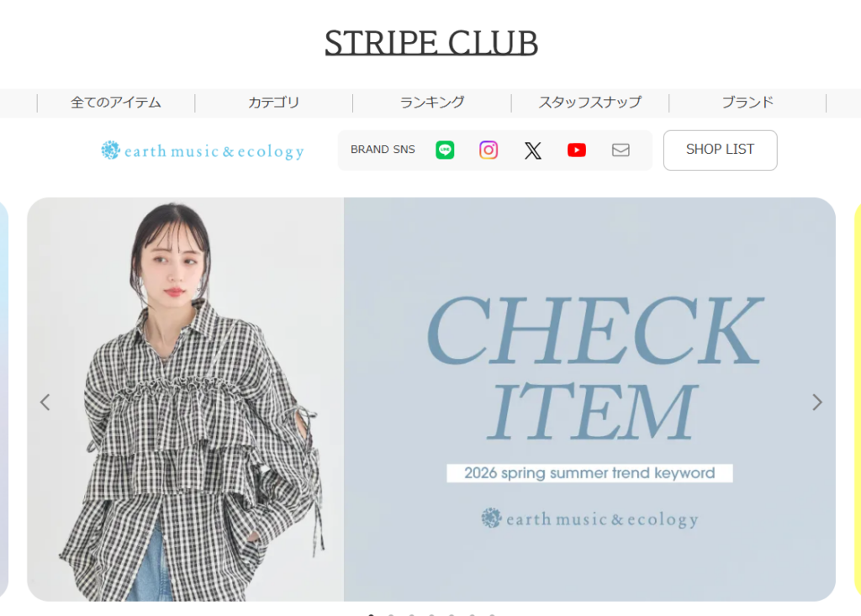Click the earth music & ecology flower logo
The width and height of the screenshot is (861, 616).
tap(203, 150)
